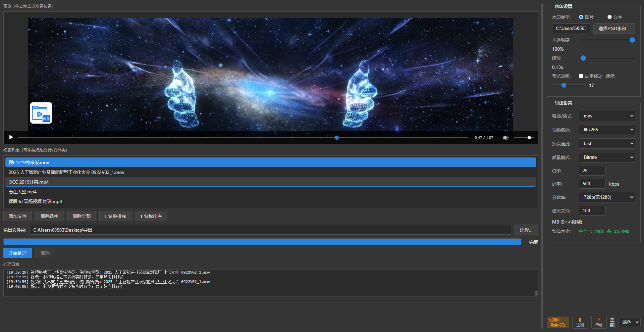The image size is (644, 332).
Task: Click the 码率 bitrate input field
Action: pos(592,184)
